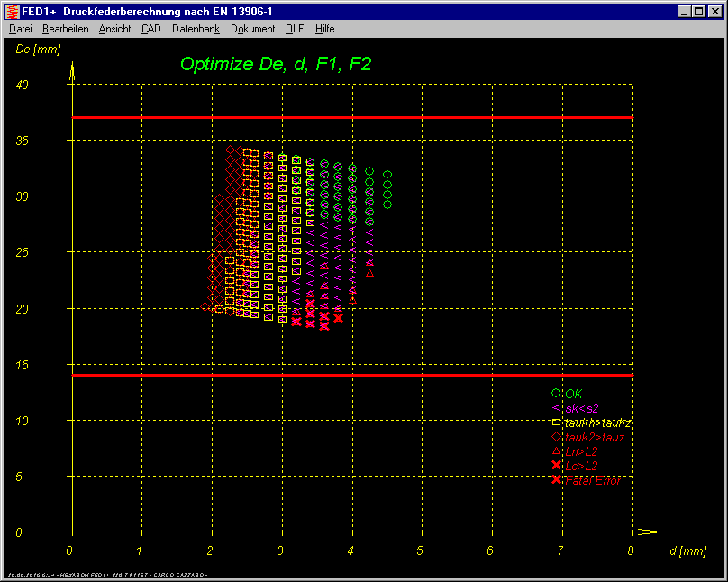Viewport: 728px width, 582px height.
Task: Open the Hilfe menu
Action: 325,29
